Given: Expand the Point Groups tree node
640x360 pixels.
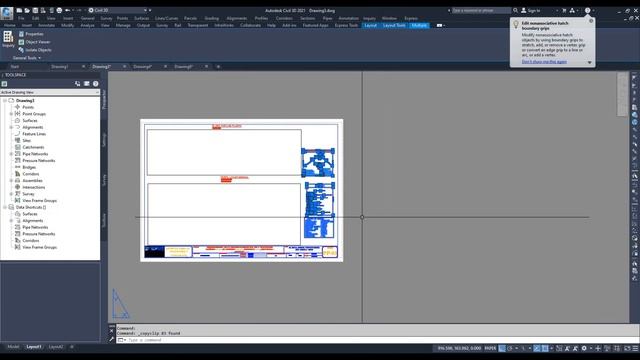Looking at the screenshot, I should tap(11, 114).
